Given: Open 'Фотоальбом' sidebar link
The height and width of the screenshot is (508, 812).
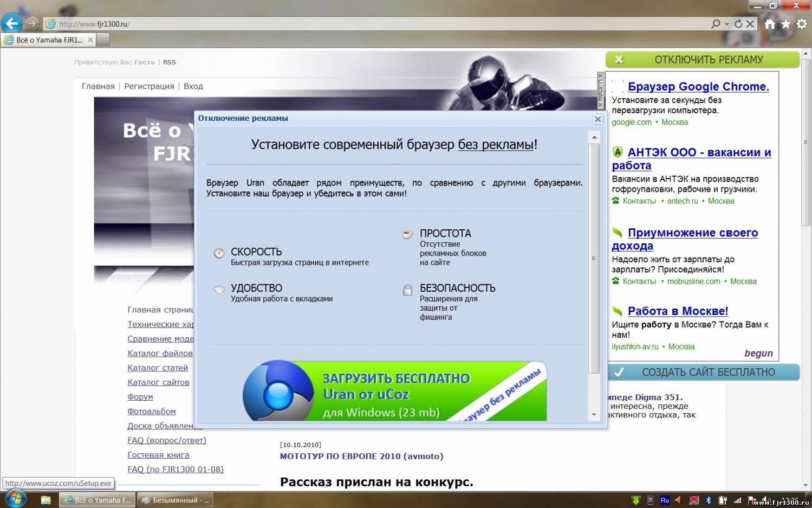Looking at the screenshot, I should pyautogui.click(x=152, y=411).
